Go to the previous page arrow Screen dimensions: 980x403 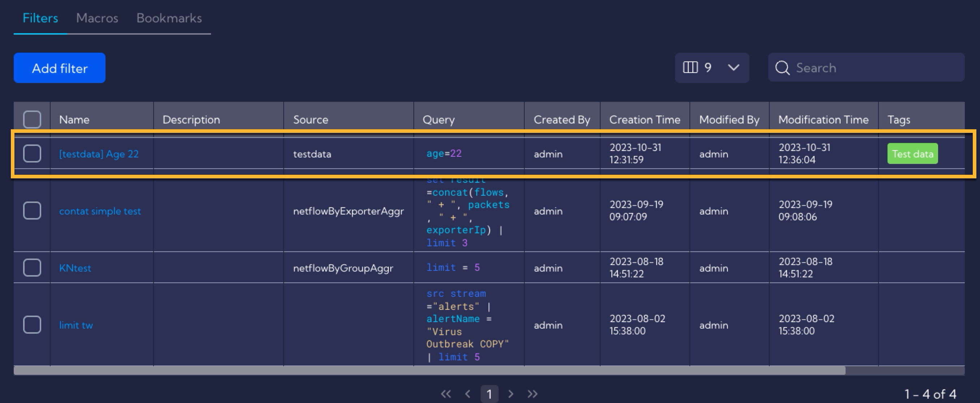[x=468, y=394]
